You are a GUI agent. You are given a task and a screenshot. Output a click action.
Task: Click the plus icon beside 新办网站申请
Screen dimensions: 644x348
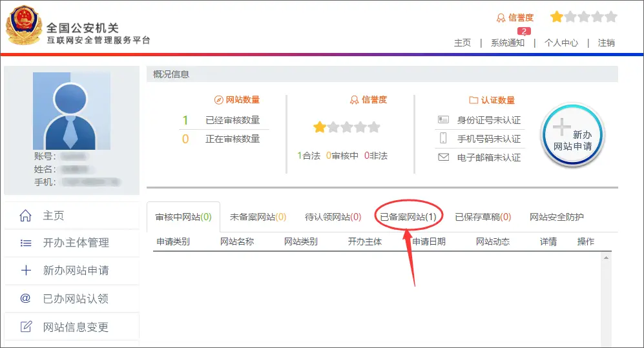click(x=26, y=271)
